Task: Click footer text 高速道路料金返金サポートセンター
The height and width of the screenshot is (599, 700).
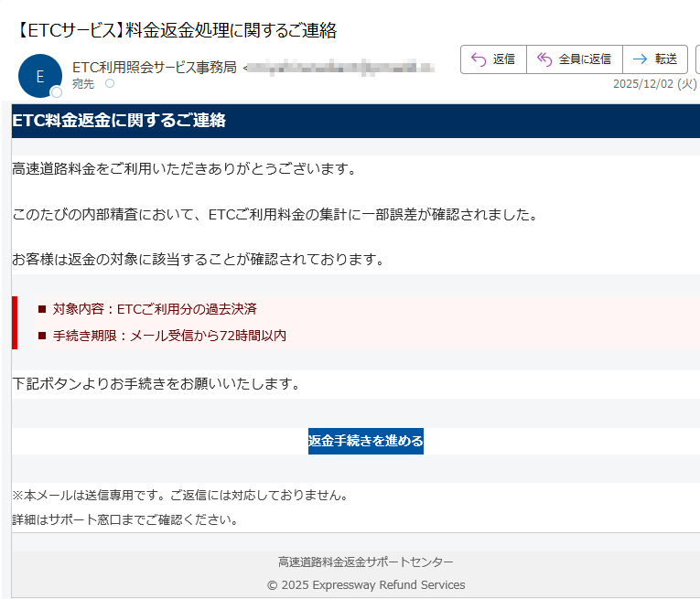Action: point(365,562)
